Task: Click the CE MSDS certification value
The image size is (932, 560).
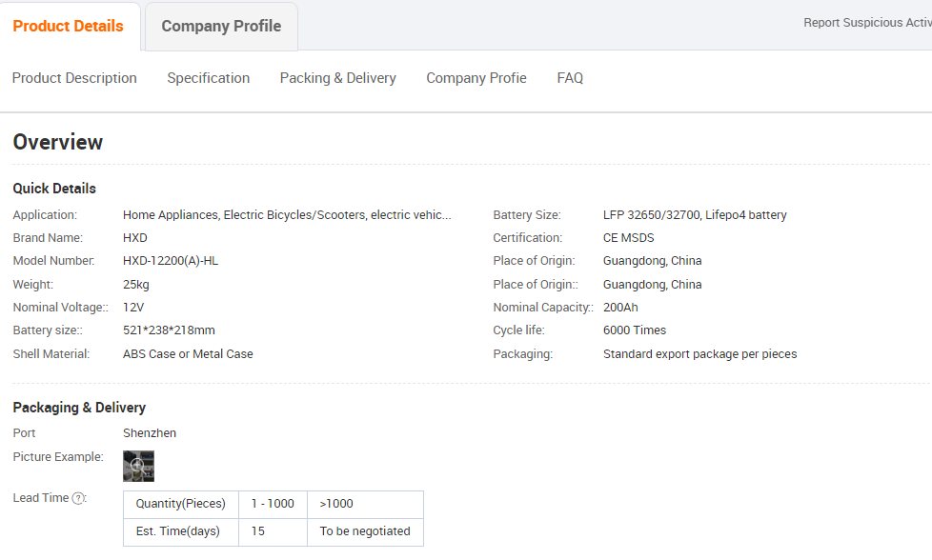Action: [629, 238]
